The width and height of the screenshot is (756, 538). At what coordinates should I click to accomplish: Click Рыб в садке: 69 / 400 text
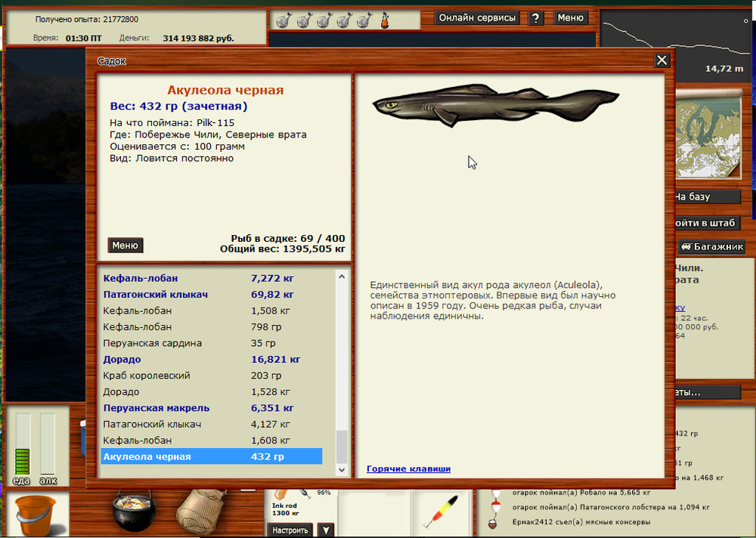point(288,238)
